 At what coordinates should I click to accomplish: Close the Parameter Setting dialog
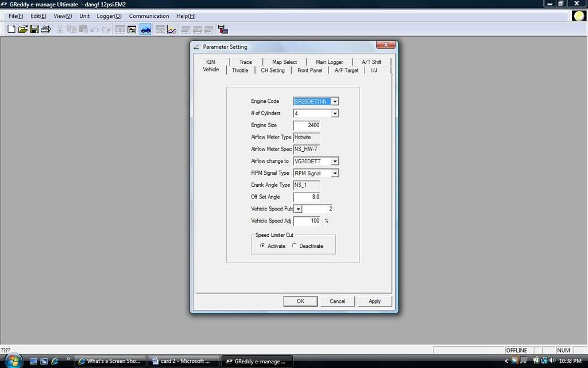tap(385, 45)
